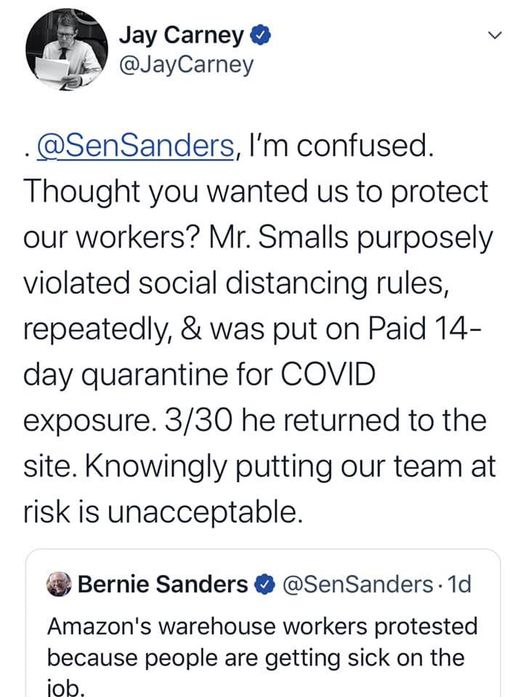Screen dimensions: 526x697
Task: Open the @SenSanders mention link
Action: pyautogui.click(x=135, y=146)
